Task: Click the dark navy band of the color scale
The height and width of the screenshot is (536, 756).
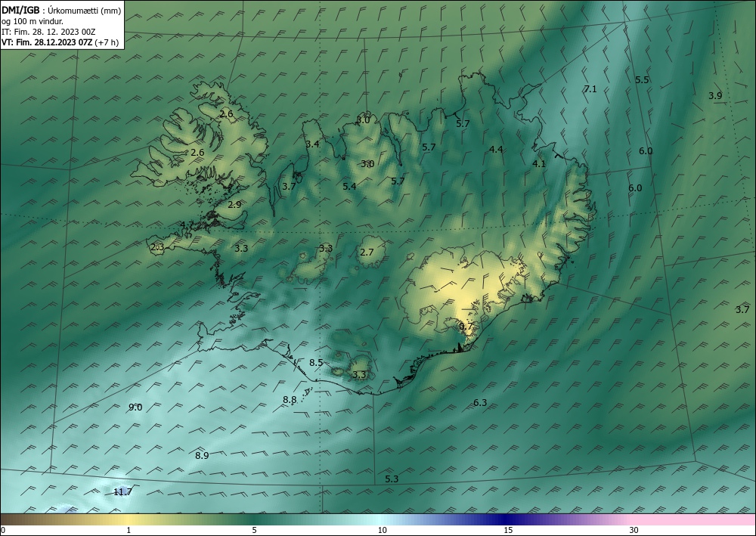Action: point(507,519)
